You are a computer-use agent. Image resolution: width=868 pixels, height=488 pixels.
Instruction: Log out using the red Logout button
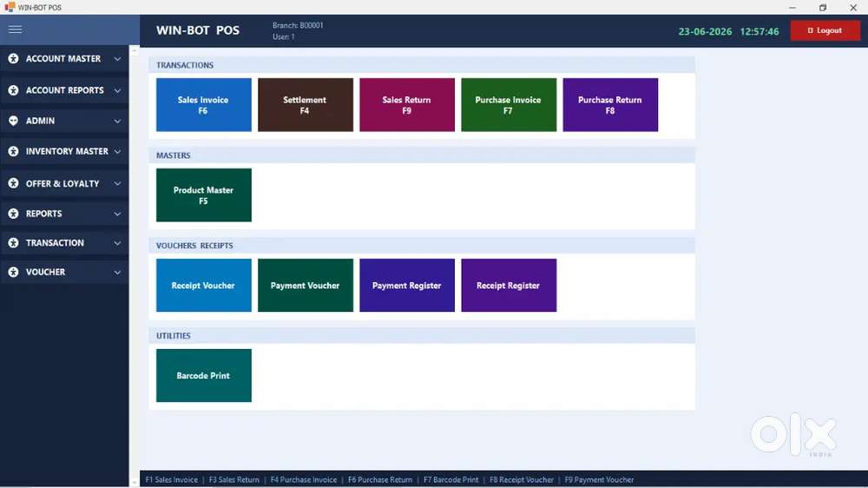(825, 30)
